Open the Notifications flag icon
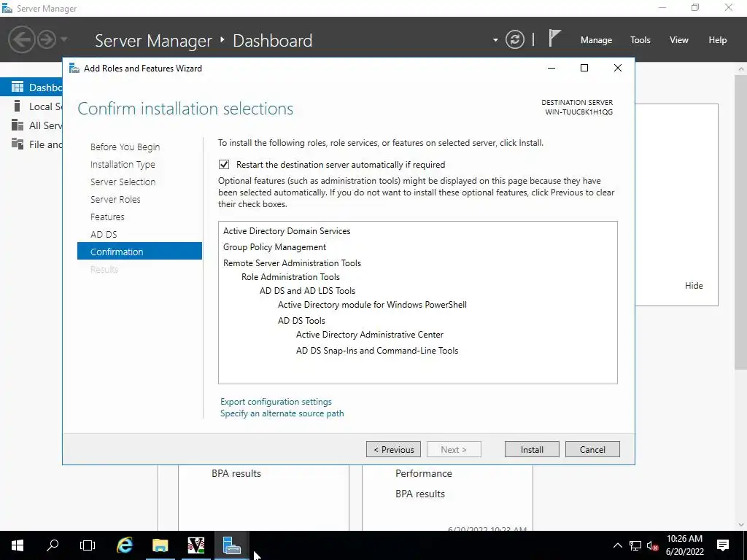Image resolution: width=747 pixels, height=560 pixels. 554,39
